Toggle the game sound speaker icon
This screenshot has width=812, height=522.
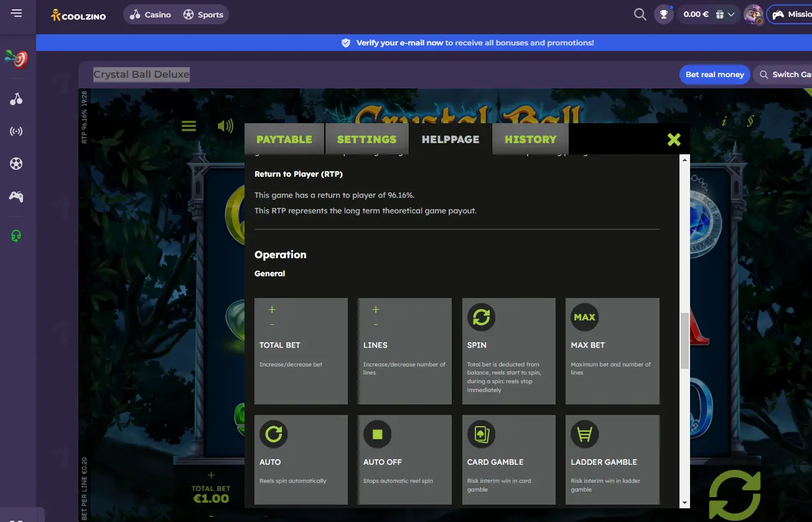click(x=225, y=126)
